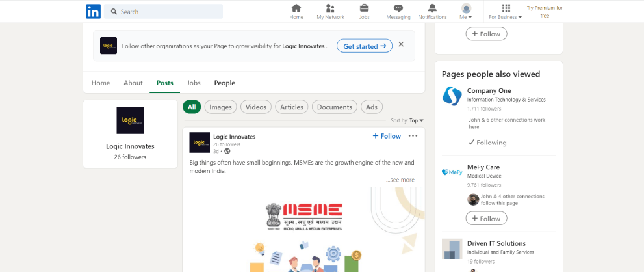Toggle Following for Company One
Viewport: 644px width, 272px height.
[x=487, y=143]
